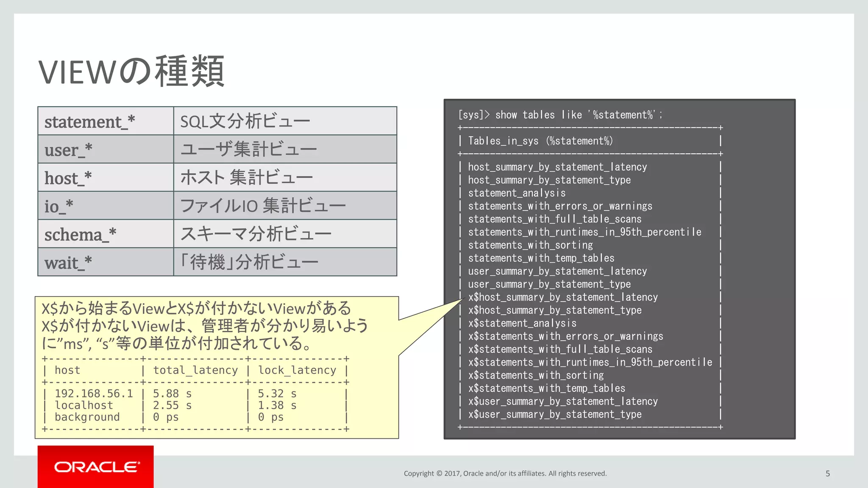Viewport: 868px width, 488px height.
Task: Select statements_with_temp_tables row without x$ prefix
Action: (541, 258)
